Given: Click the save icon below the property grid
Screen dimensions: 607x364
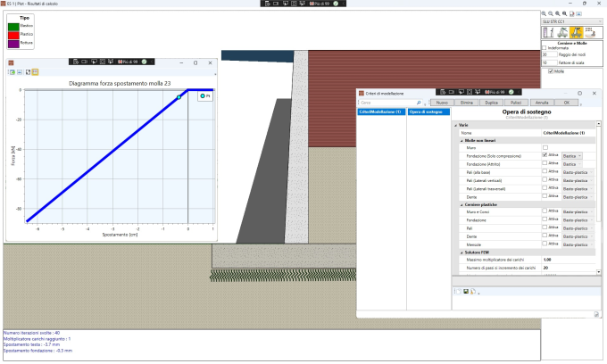Looking at the screenshot, I should [x=466, y=291].
